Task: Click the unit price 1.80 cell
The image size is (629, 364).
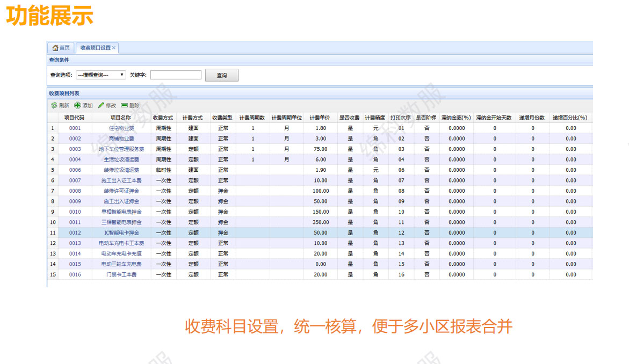Action: coord(321,128)
